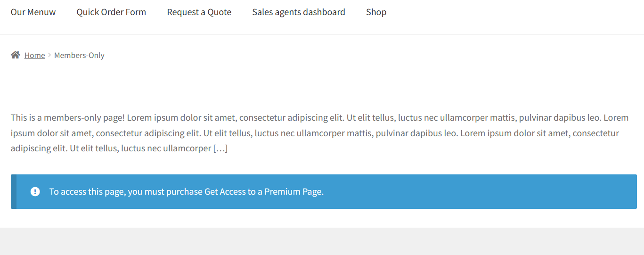Image resolution: width=644 pixels, height=255 pixels.
Task: Click the excerpt line starting "adipiscing elit"
Action: [x=119, y=148]
